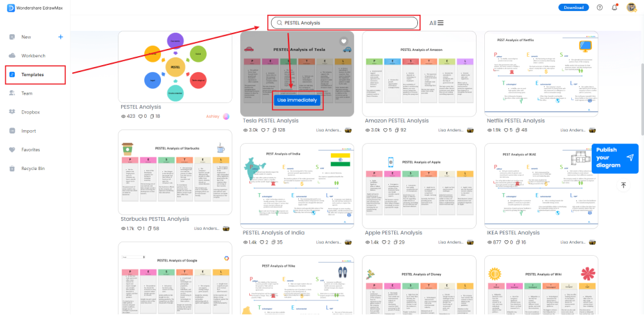Open the Starbucks PESTEL Analysis thumbnail
This screenshot has height=315, width=644.
[x=175, y=173]
